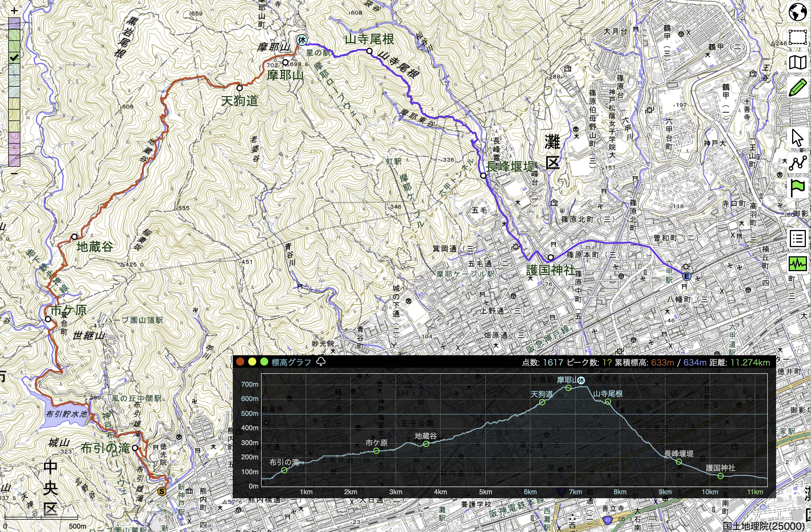This screenshot has height=532, width=811.
Task: Select the connected-points route tool
Action: click(798, 163)
